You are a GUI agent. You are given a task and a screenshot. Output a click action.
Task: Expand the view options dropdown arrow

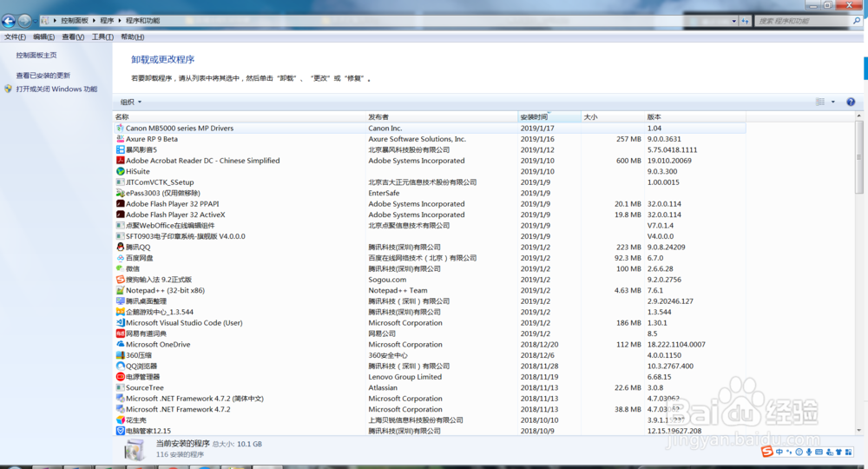[833, 102]
